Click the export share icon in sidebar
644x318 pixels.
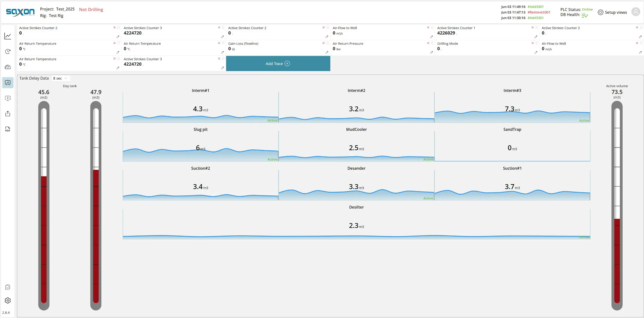coord(8,114)
